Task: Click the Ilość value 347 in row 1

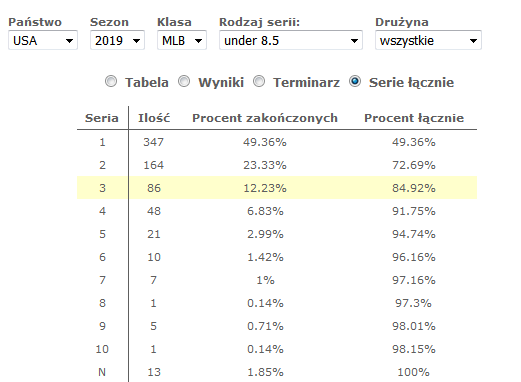Action: pos(154,142)
